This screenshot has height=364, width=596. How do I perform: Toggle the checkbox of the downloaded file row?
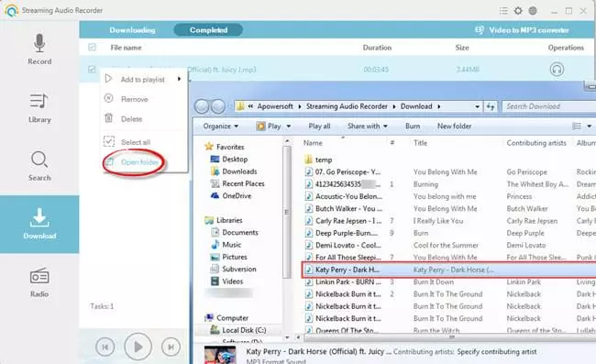(x=92, y=69)
